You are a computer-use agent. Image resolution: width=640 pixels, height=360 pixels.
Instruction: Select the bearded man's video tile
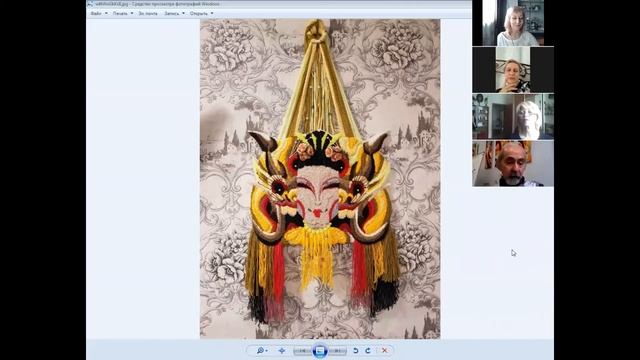pos(513,164)
